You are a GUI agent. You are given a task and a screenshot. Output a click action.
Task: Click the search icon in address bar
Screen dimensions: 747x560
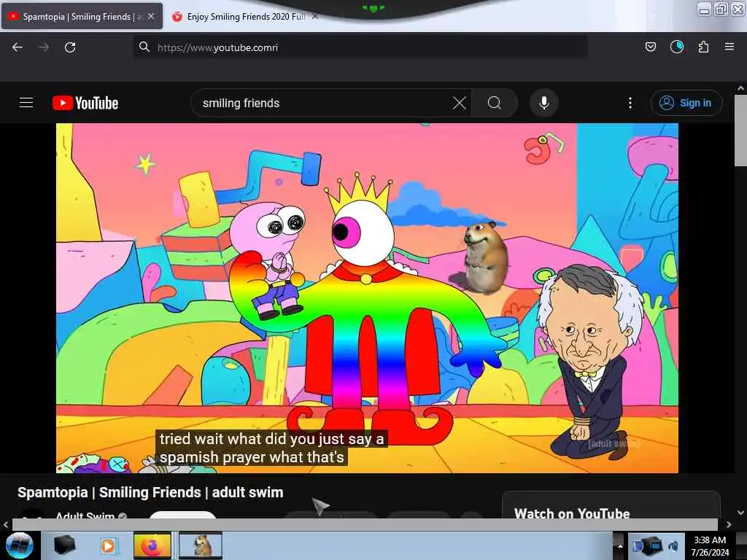tap(144, 47)
